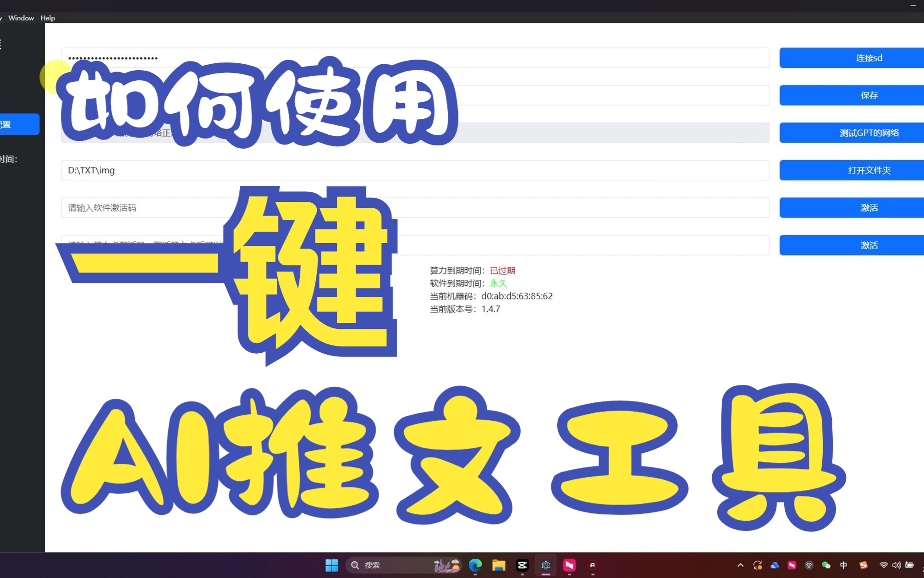Screen dimensions: 924x578
Task: Click the blue cloud tray icon
Action: click(x=775, y=565)
